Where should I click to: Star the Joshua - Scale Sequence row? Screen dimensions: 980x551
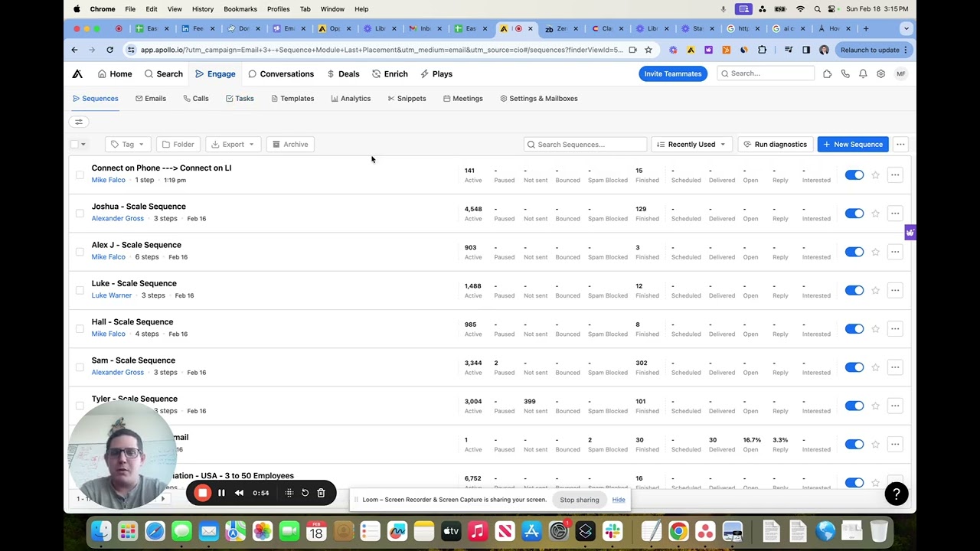pyautogui.click(x=875, y=214)
